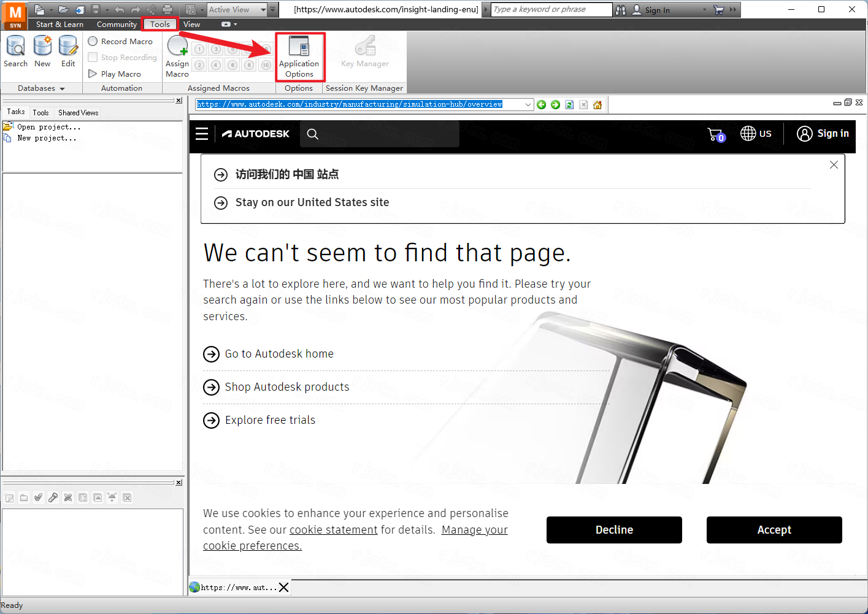This screenshot has height=614, width=868.
Task: Expand the URL address dropdown
Action: pyautogui.click(x=528, y=105)
